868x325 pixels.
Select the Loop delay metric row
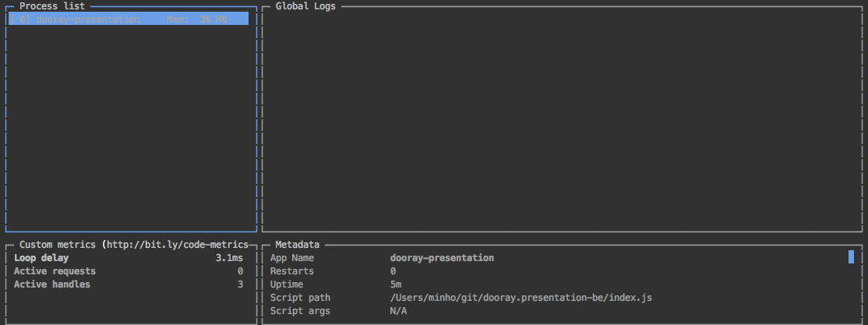pos(129,258)
